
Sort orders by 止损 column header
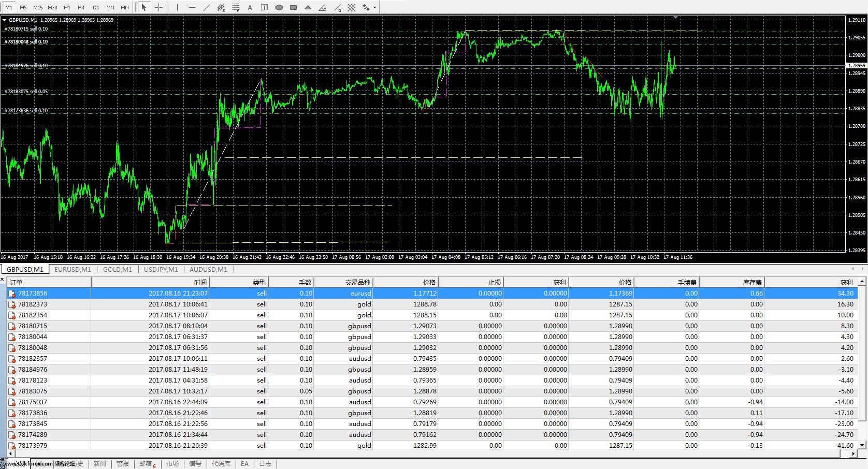[x=471, y=282]
